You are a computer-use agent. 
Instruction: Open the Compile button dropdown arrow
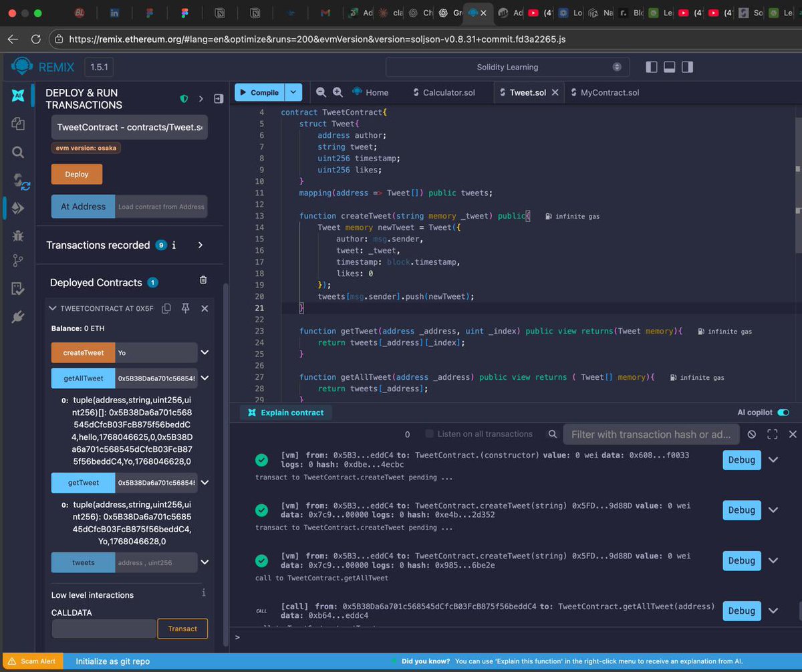point(293,92)
